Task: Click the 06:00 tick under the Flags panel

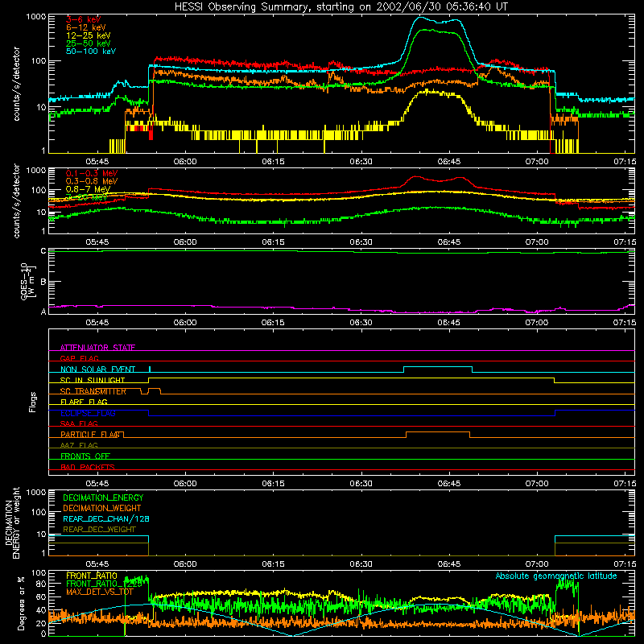Action: click(x=185, y=484)
